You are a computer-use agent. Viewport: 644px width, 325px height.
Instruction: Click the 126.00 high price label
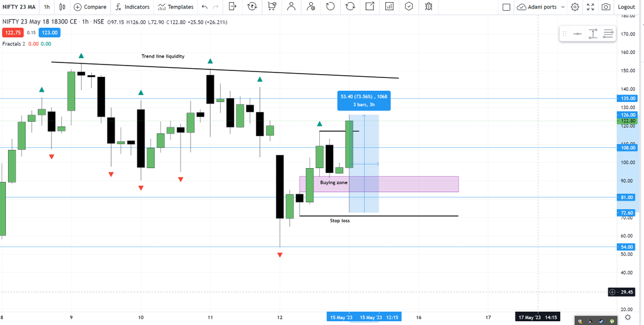pos(627,115)
